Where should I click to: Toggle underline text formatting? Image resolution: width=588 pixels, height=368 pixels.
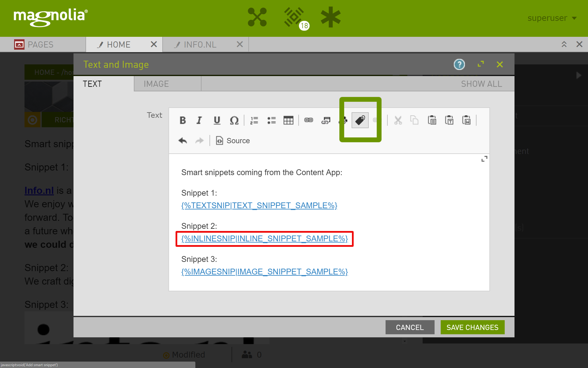[217, 120]
